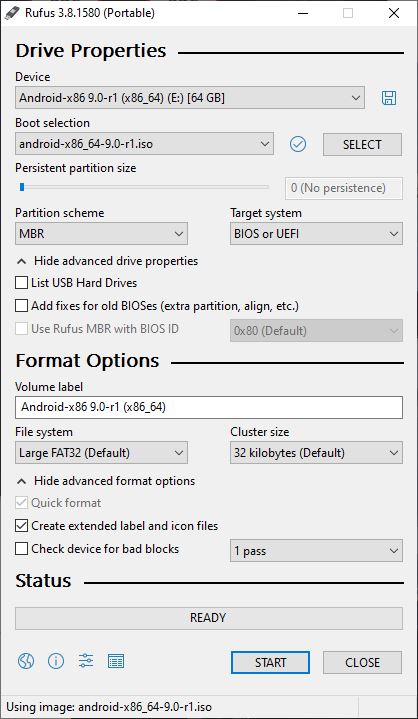Show the log window icon
The image size is (418, 719).
[116, 661]
